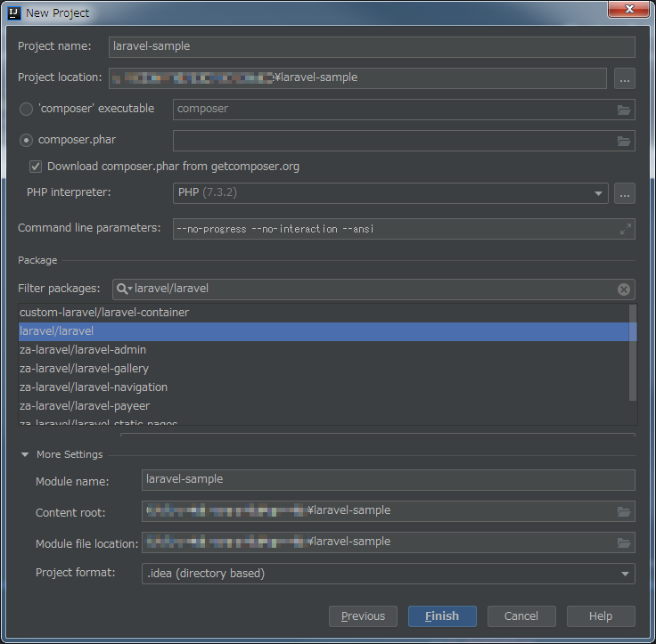This screenshot has height=644, width=656.
Task: Browse for the Module file location folder
Action: pos(624,542)
